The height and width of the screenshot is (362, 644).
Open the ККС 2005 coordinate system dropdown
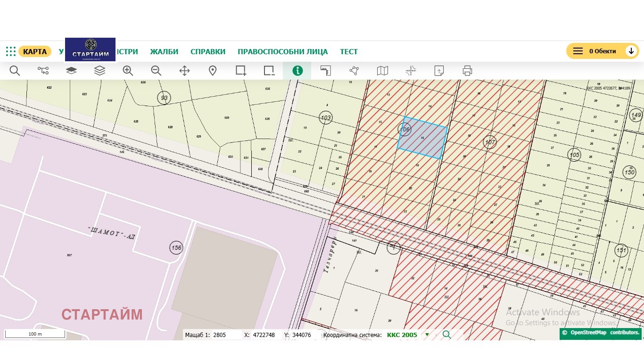point(427,335)
